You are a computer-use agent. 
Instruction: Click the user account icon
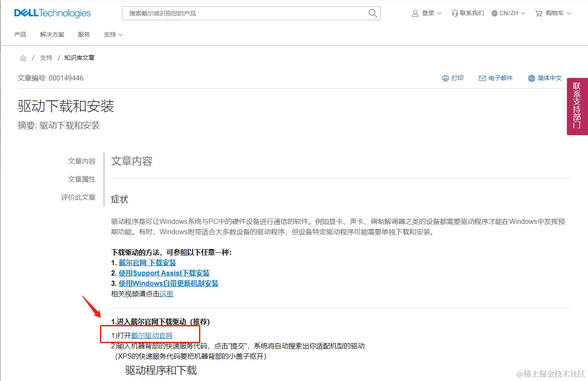[x=415, y=13]
